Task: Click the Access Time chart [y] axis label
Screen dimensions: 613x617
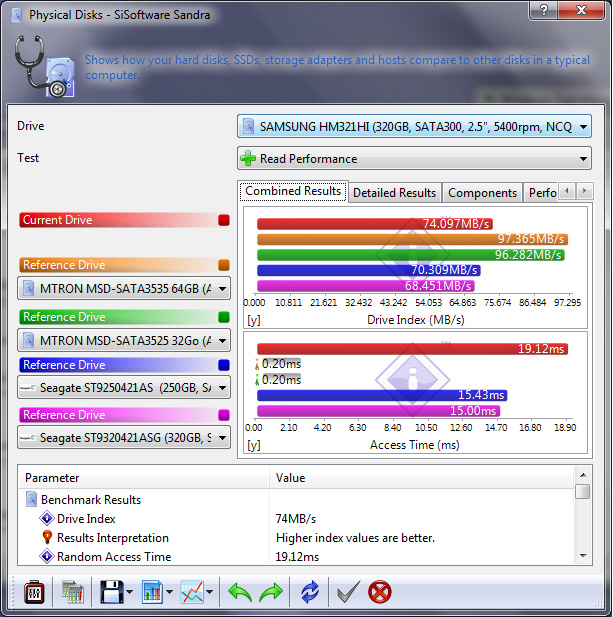Action: click(x=254, y=445)
